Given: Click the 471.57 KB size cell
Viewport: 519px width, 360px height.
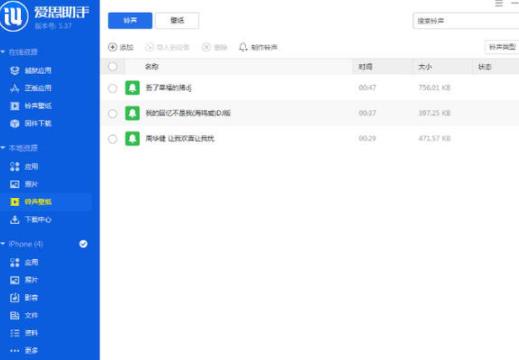Looking at the screenshot, I should [434, 138].
